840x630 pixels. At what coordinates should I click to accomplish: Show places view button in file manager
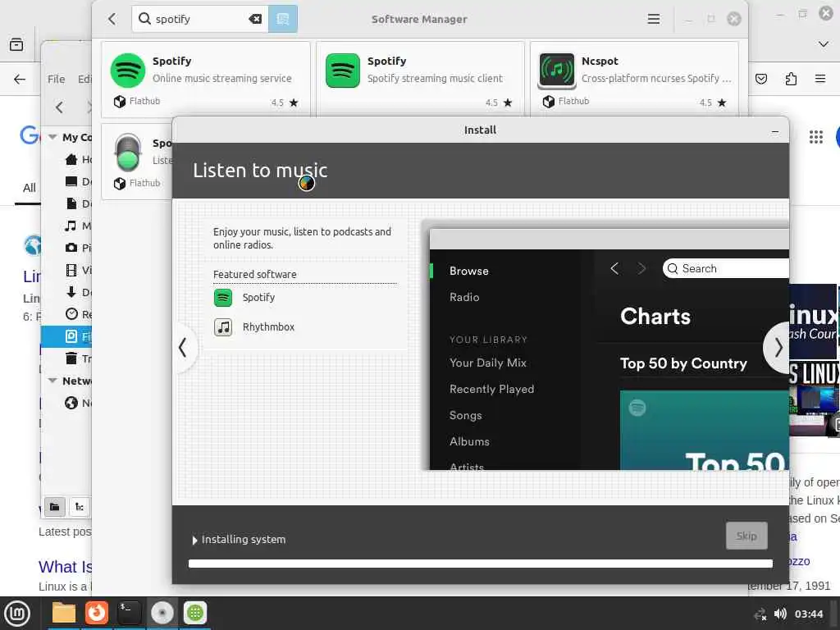55,507
